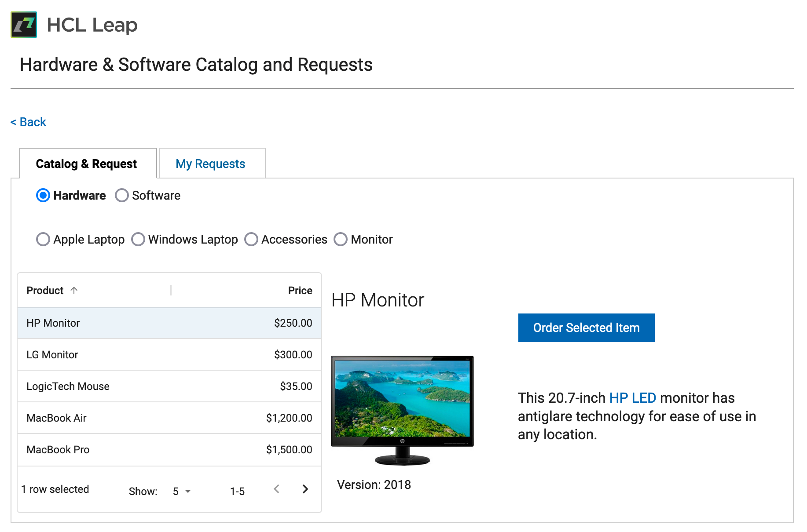This screenshot has height=532, width=807.
Task: Click the HP Monitor product image
Action: (x=402, y=410)
